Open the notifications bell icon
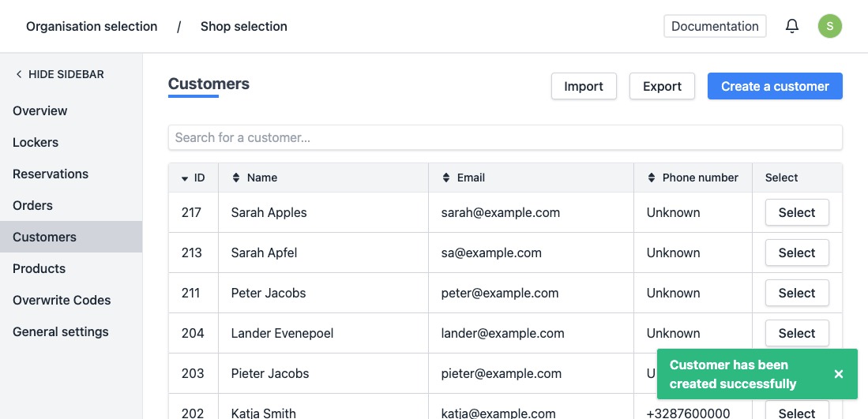The width and height of the screenshot is (868, 419). pos(791,26)
